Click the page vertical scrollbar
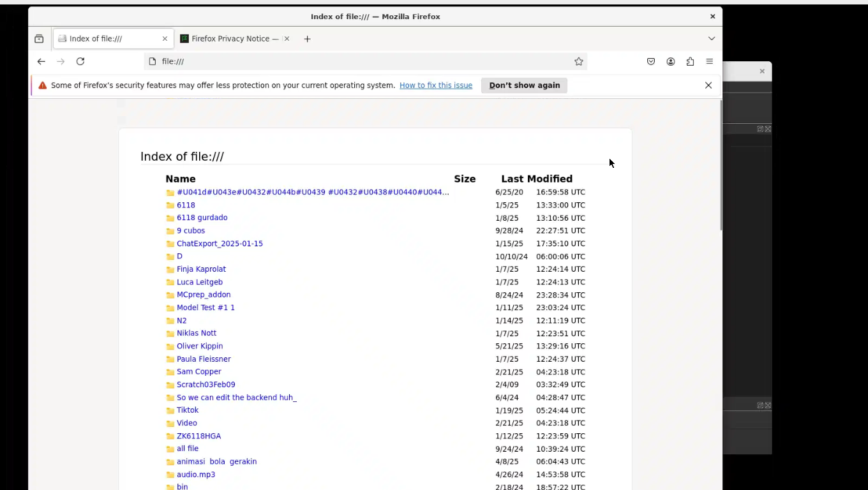868x490 pixels. click(721, 166)
